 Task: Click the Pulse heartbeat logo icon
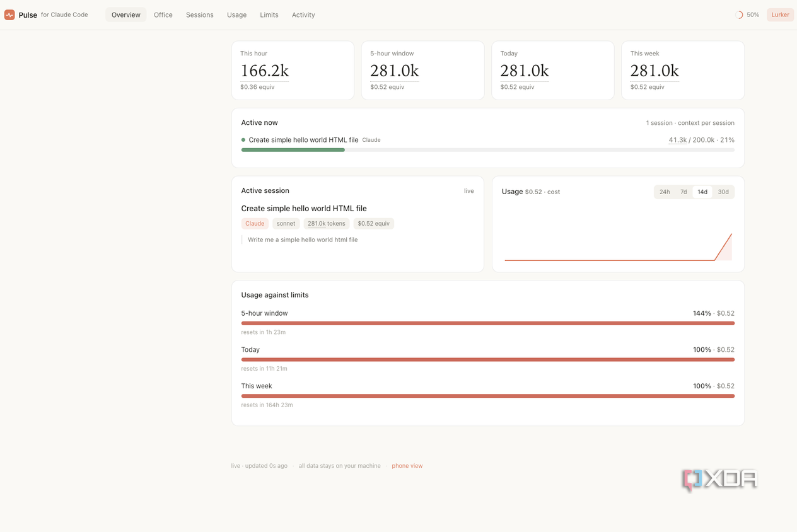[9, 14]
